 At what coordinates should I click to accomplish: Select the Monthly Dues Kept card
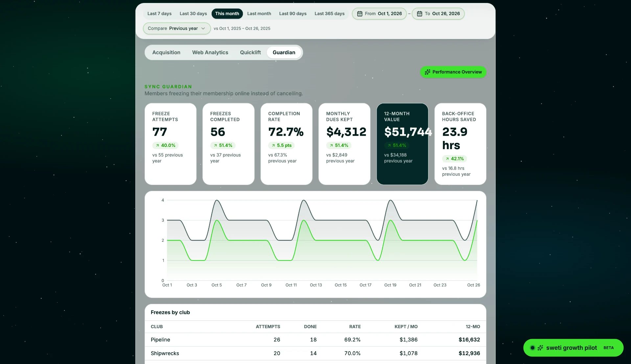pos(344,144)
